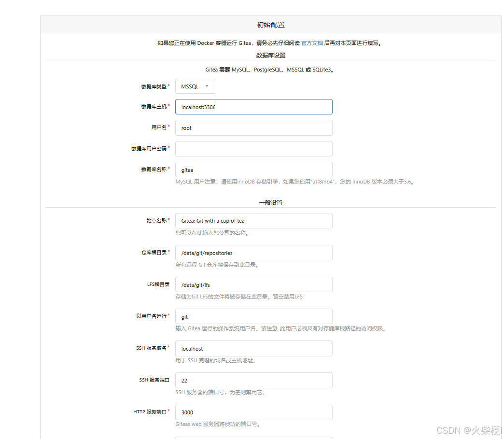This screenshot has height=439, width=504.
Task: Click the hint about 留空禁用LFS
Action: click(239, 297)
